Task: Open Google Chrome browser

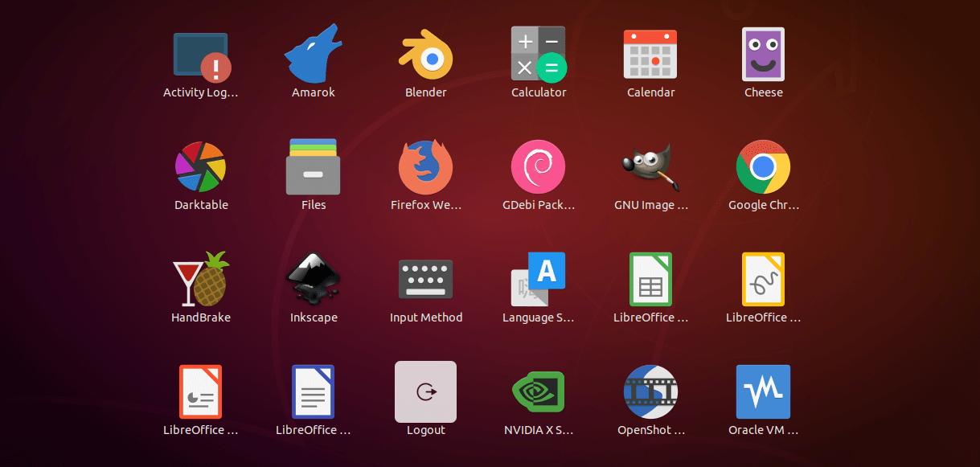Action: click(x=763, y=166)
